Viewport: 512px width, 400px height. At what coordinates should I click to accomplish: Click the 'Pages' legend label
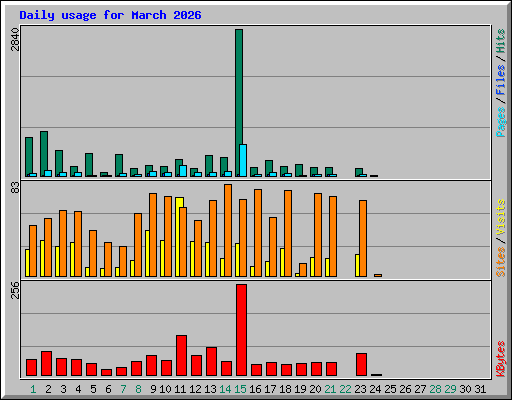500,122
